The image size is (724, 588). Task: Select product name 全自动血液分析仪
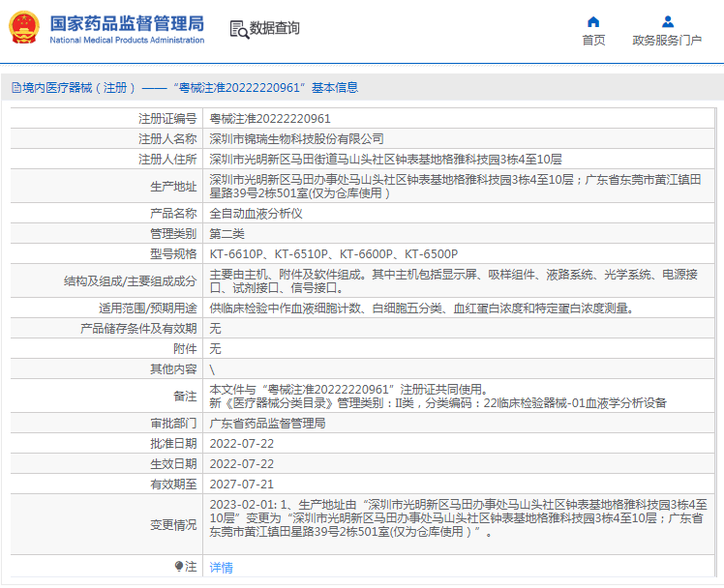[256, 214]
